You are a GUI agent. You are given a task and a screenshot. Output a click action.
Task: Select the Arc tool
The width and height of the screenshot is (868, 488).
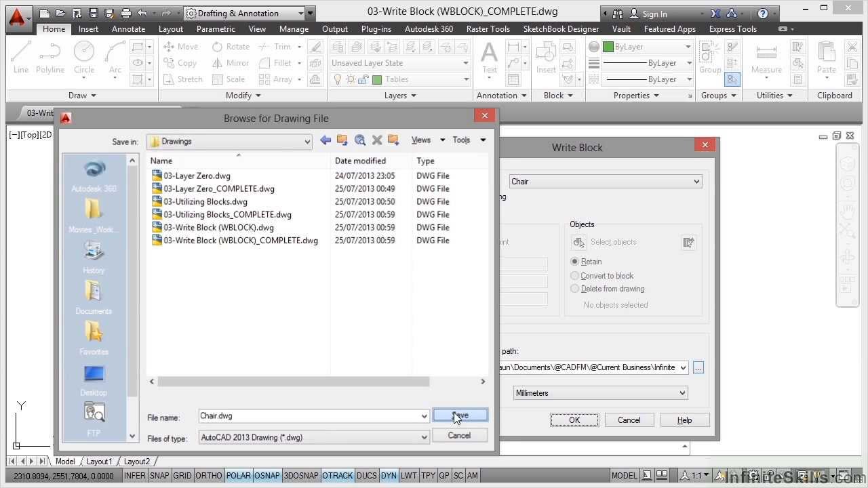115,57
